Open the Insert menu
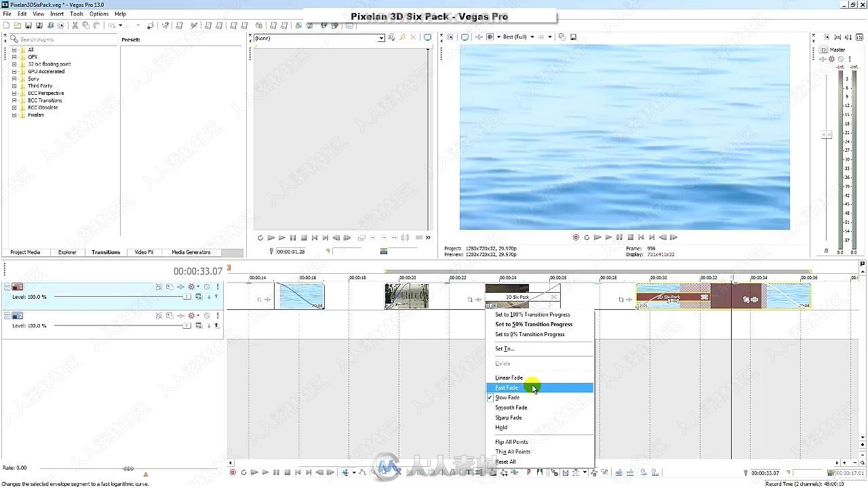This screenshot has height=488, width=868. coord(57,14)
